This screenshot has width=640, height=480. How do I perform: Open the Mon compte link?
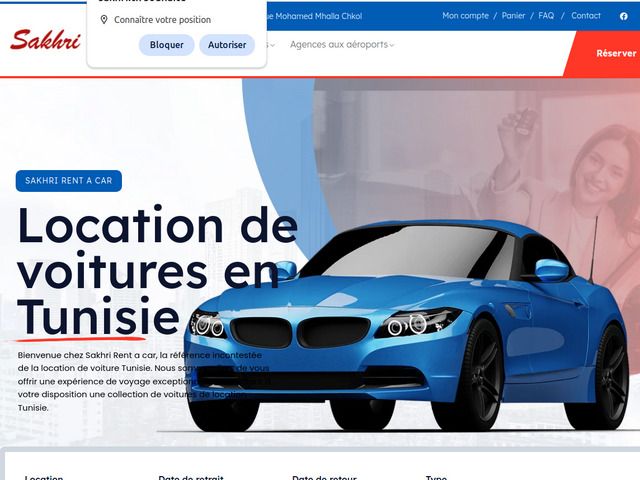tap(465, 16)
